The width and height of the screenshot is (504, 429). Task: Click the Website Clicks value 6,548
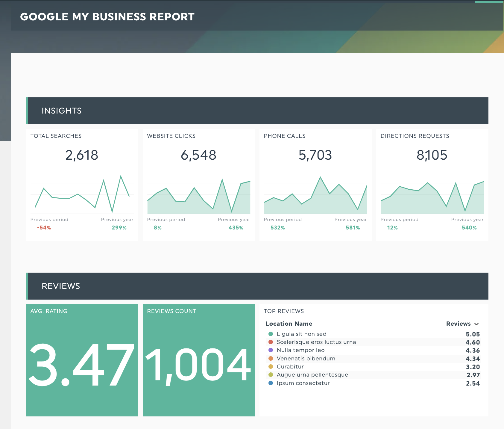198,155
